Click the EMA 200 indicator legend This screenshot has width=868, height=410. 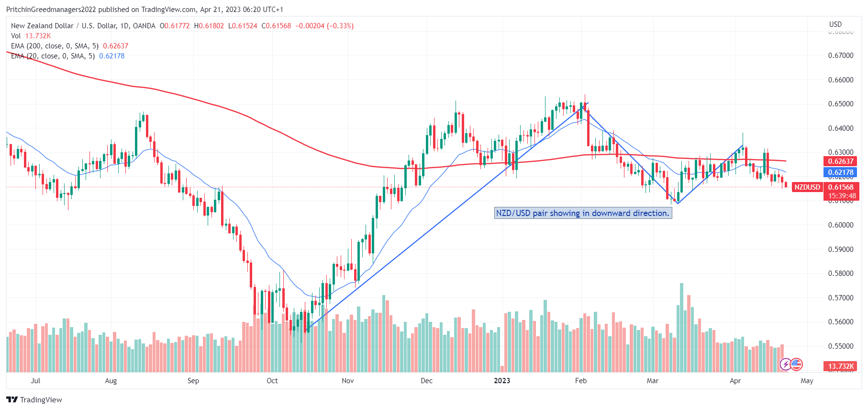tap(69, 46)
